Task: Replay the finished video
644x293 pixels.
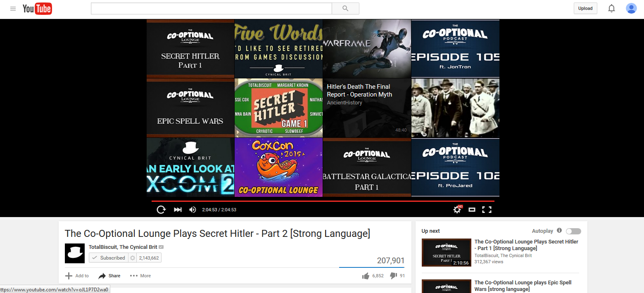Action: tap(161, 210)
